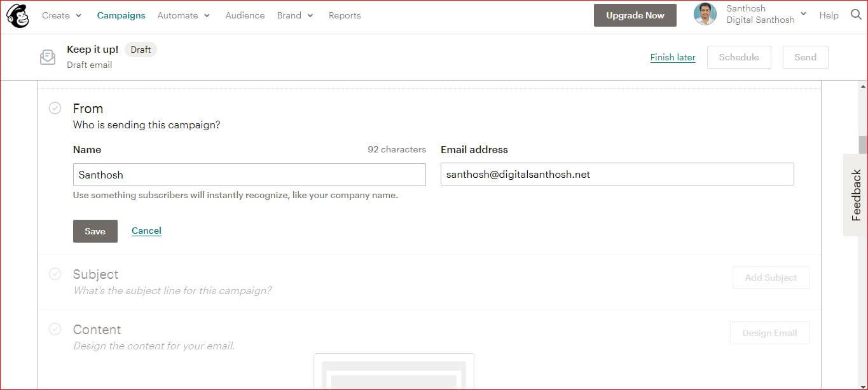The width and height of the screenshot is (868, 390).
Task: Expand the Create menu dropdown
Action: [62, 15]
